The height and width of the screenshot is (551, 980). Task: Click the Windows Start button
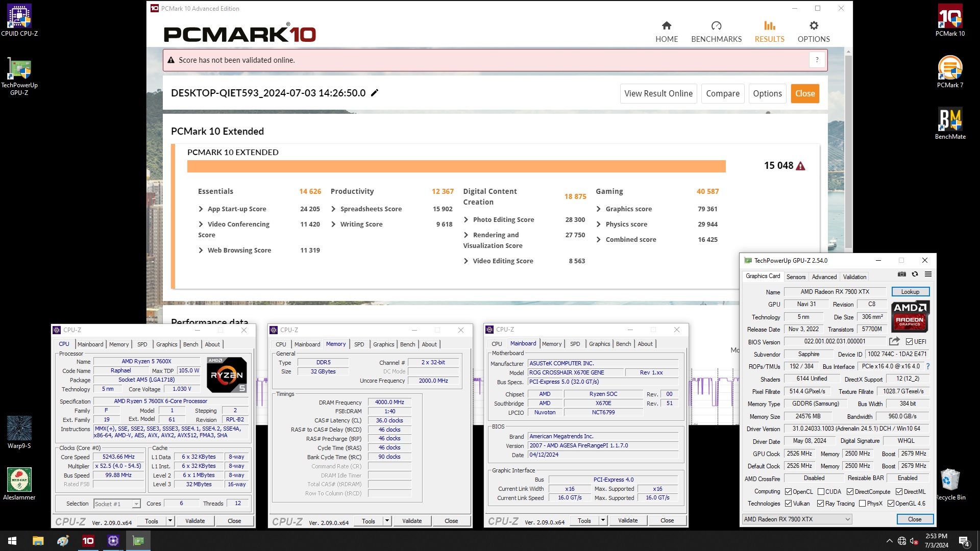coord(12,541)
